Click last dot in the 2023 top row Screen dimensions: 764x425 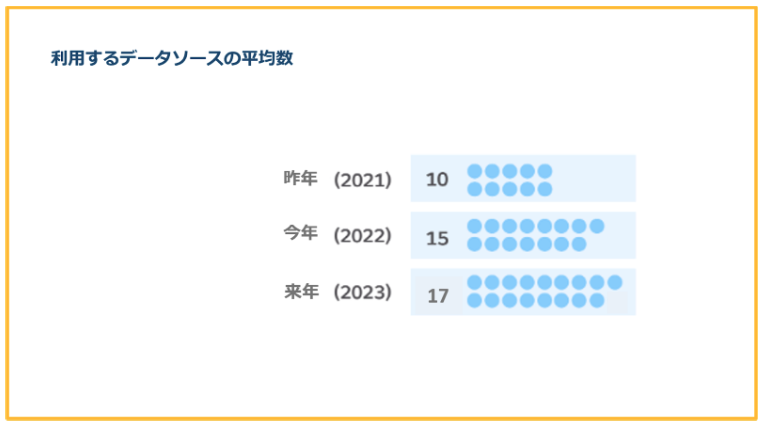tap(614, 282)
